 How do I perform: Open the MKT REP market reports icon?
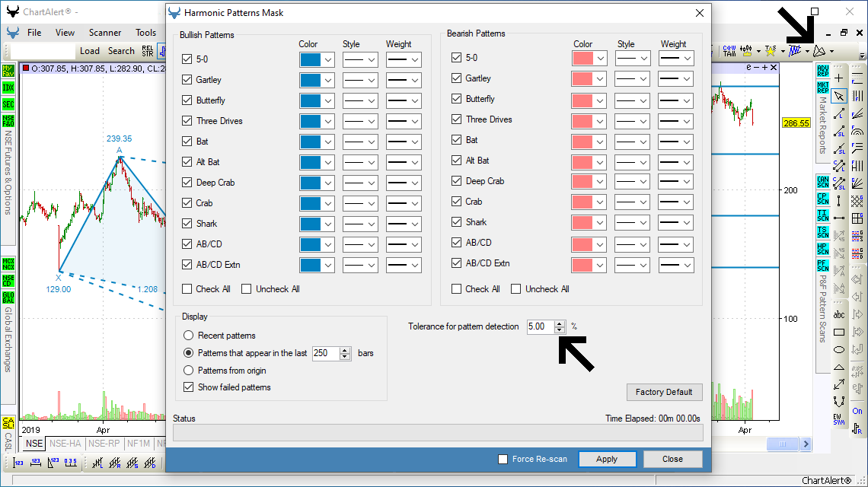pos(822,88)
